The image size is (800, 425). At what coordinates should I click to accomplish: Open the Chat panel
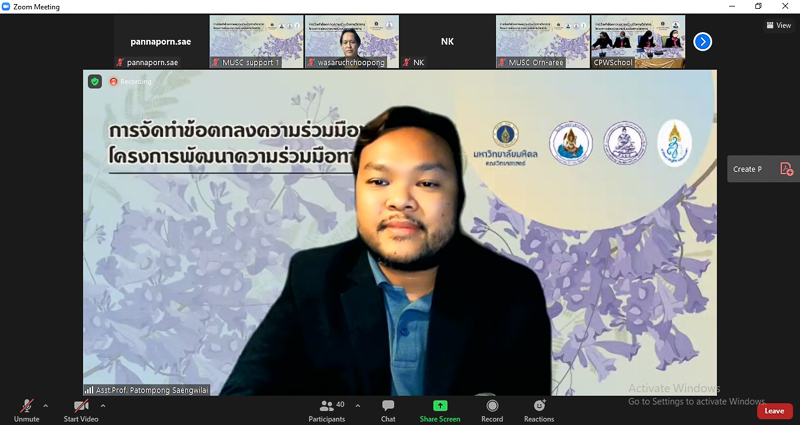coord(388,410)
